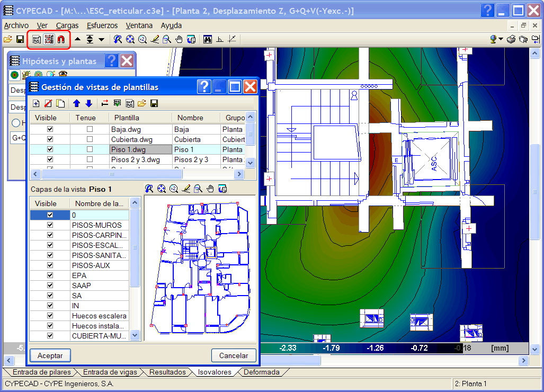Image resolution: width=544 pixels, height=392 pixels.
Task: Go up one floor with the up arrow
Action: tap(78, 39)
